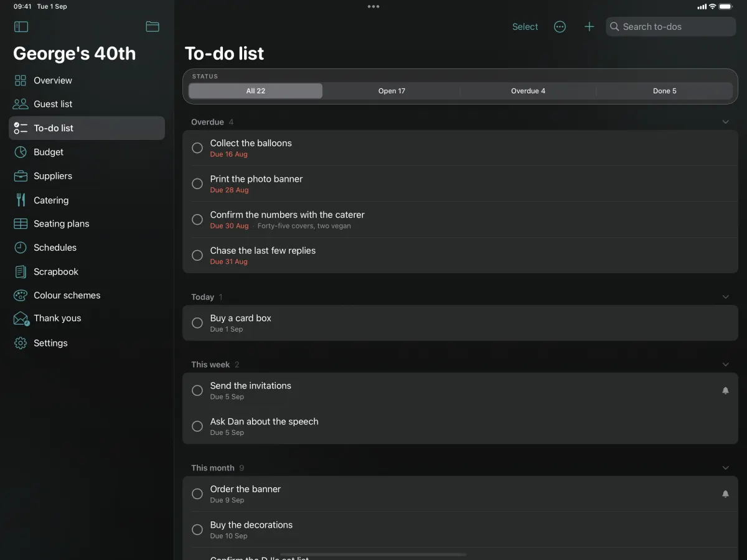Image resolution: width=747 pixels, height=560 pixels.
Task: Click the Search to-dos field
Action: click(x=671, y=27)
